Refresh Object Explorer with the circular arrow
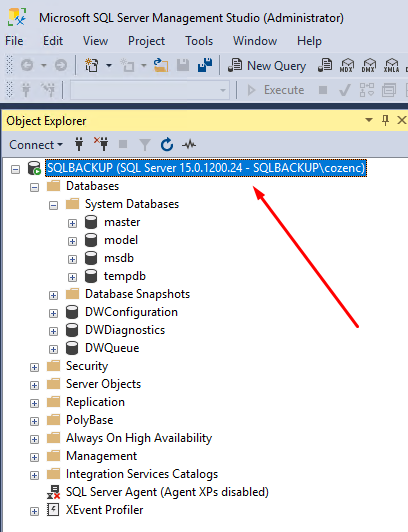The height and width of the screenshot is (532, 408). pyautogui.click(x=167, y=145)
